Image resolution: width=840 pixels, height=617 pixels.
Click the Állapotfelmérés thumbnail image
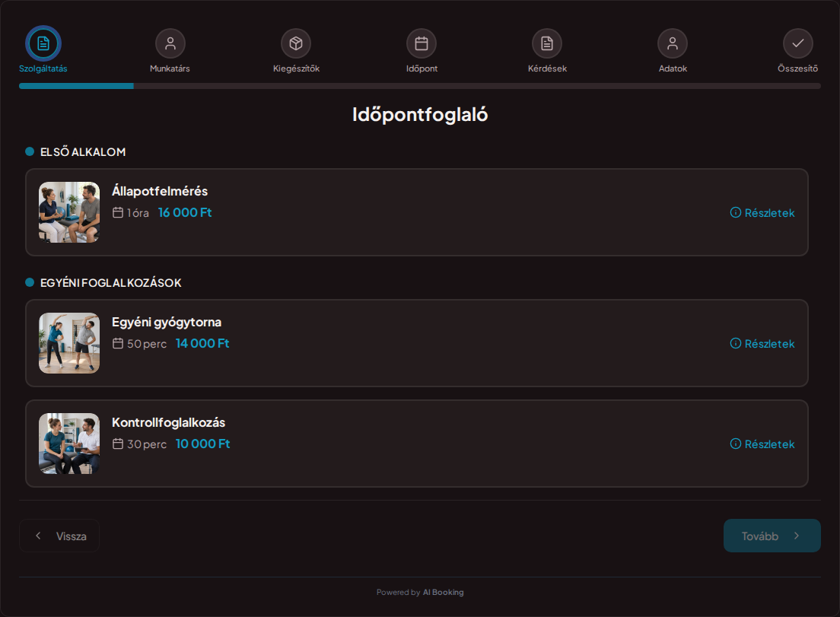pos(69,212)
